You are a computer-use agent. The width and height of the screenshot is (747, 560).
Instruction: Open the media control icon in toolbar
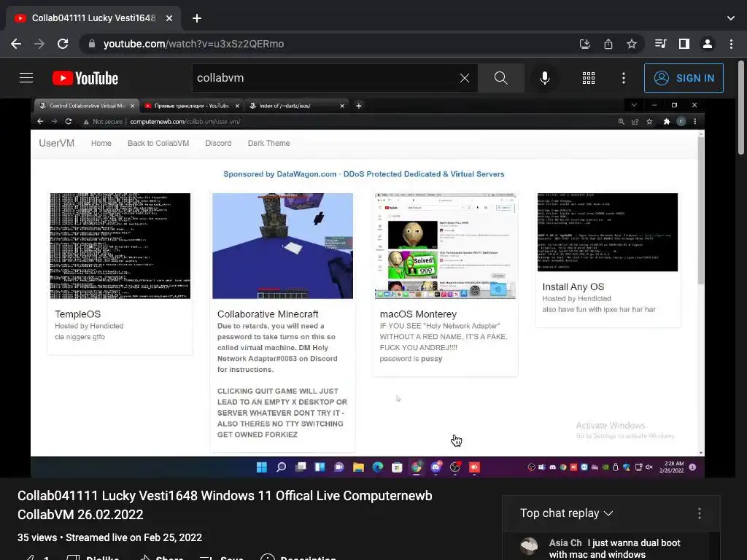point(660,44)
